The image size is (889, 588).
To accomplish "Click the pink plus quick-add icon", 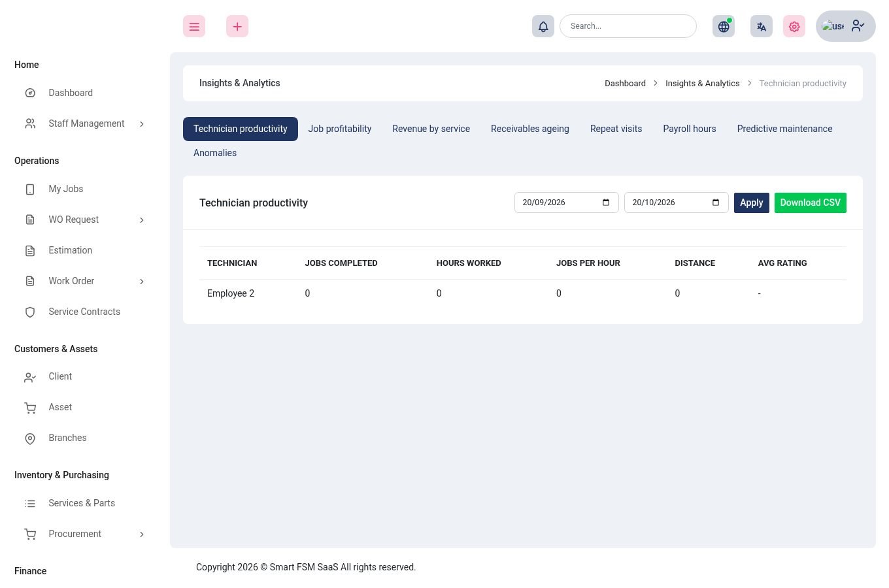I will pos(237,26).
